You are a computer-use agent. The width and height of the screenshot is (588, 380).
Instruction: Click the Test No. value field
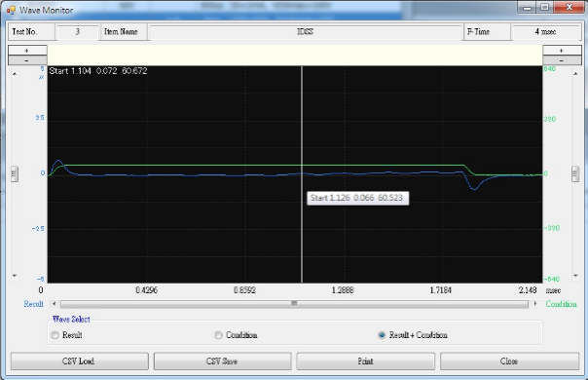coord(77,32)
